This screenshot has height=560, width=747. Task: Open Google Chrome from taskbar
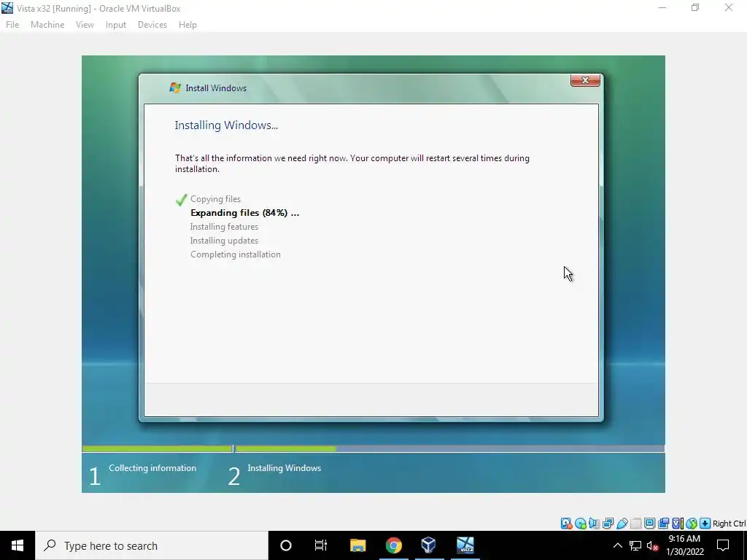click(x=393, y=545)
